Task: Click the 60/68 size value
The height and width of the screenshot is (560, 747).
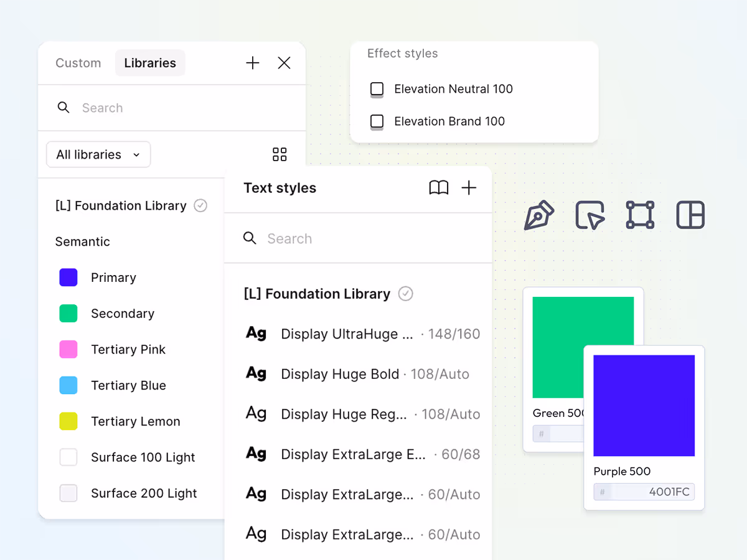Action: tap(461, 454)
